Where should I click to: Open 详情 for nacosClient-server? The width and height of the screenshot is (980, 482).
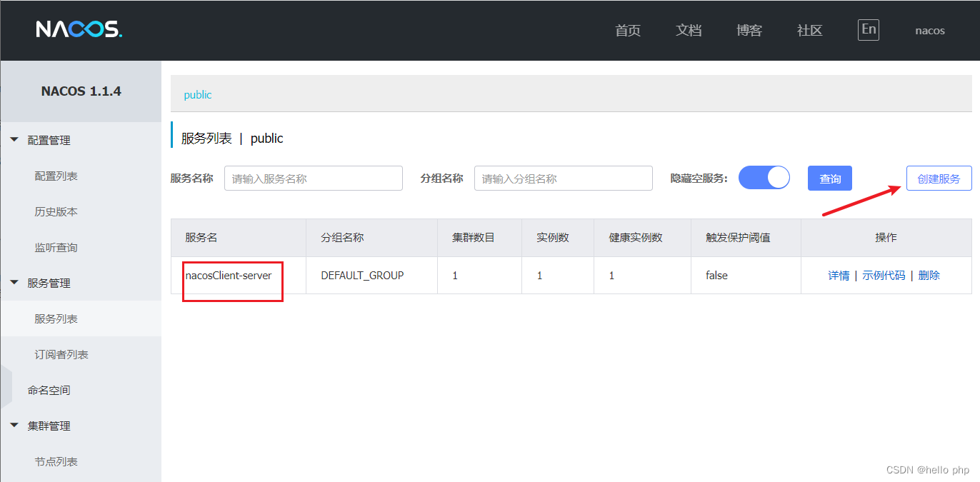point(839,276)
